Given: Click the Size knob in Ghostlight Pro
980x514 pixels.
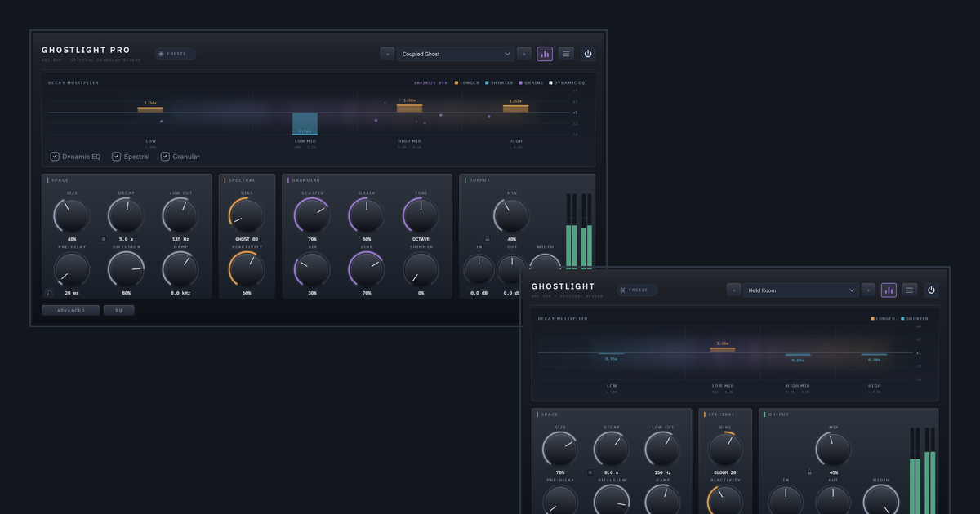Looking at the screenshot, I should coord(72,216).
